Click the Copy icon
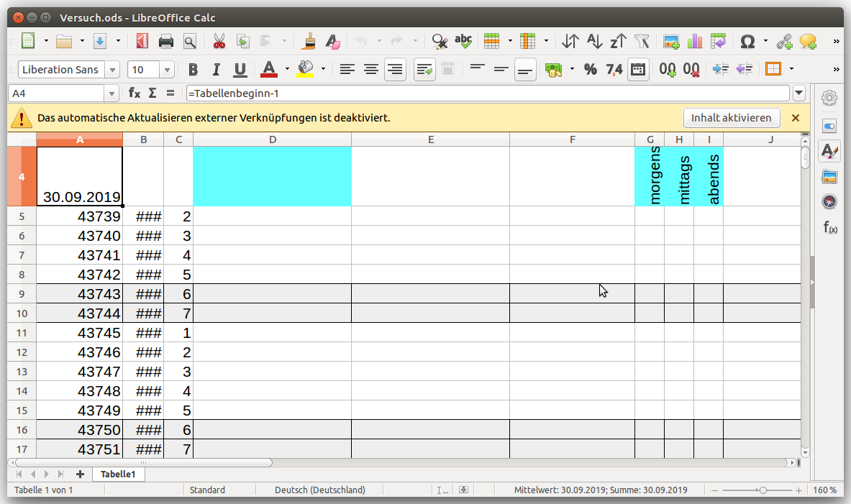Image resolution: width=851 pixels, height=504 pixels. 242,41
